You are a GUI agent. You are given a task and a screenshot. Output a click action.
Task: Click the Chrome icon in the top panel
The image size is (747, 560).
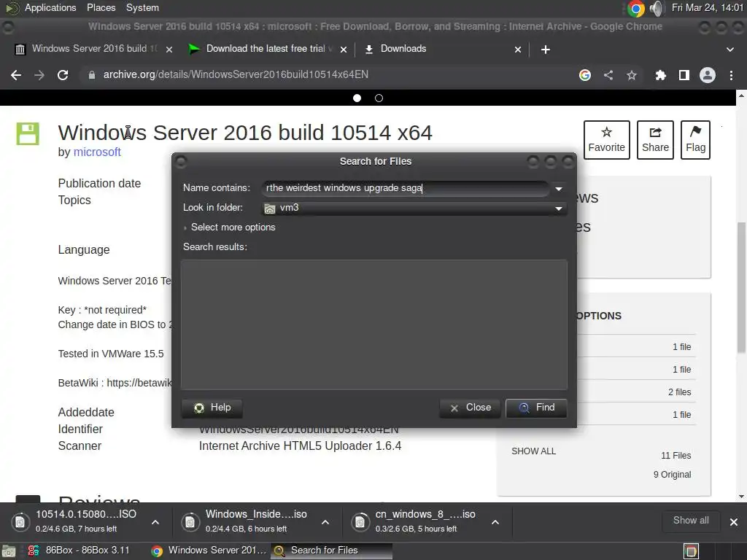pos(635,8)
